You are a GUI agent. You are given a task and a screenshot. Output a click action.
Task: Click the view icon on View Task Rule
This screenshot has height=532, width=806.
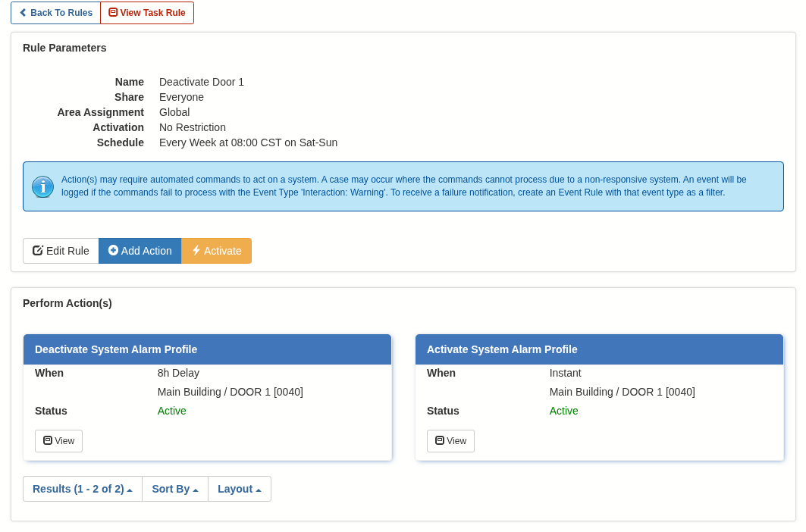(114, 13)
